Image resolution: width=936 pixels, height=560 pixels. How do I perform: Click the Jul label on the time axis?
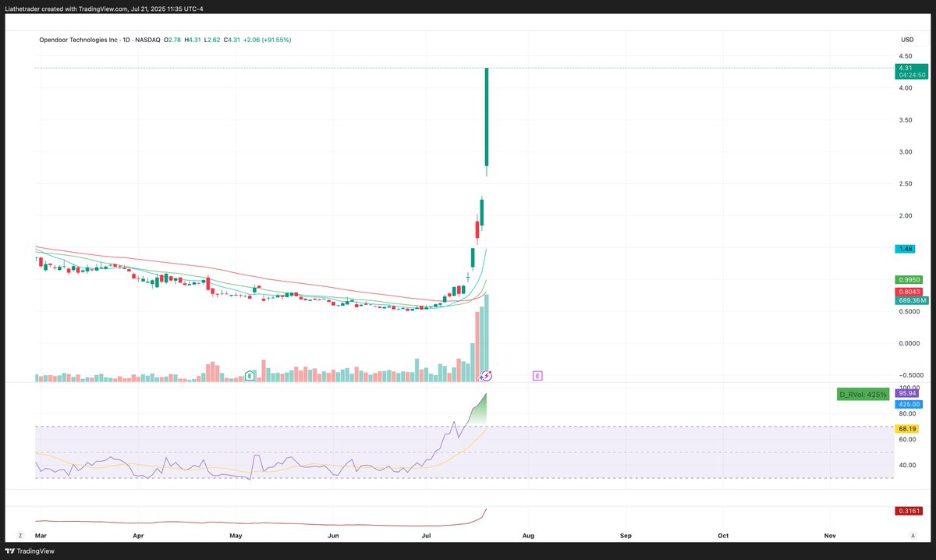[427, 536]
